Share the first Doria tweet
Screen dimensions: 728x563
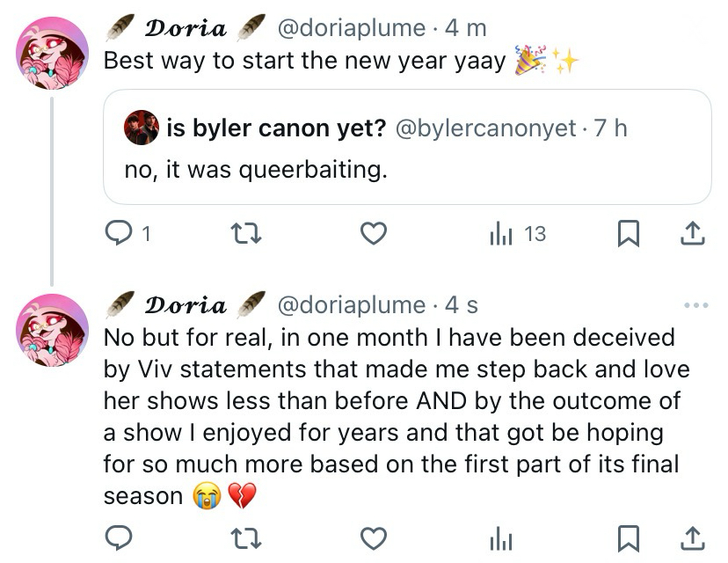pyautogui.click(x=692, y=233)
